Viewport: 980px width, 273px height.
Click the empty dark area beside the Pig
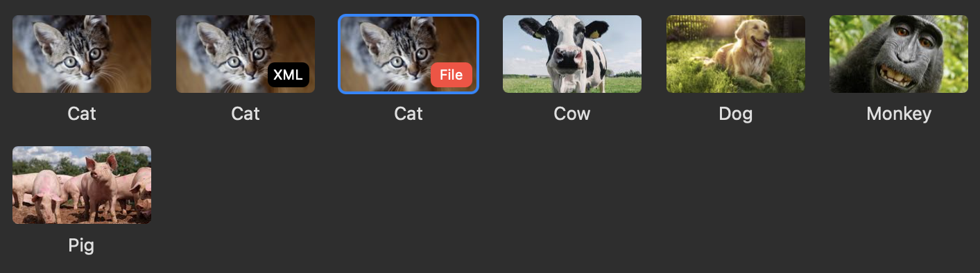[555, 201]
